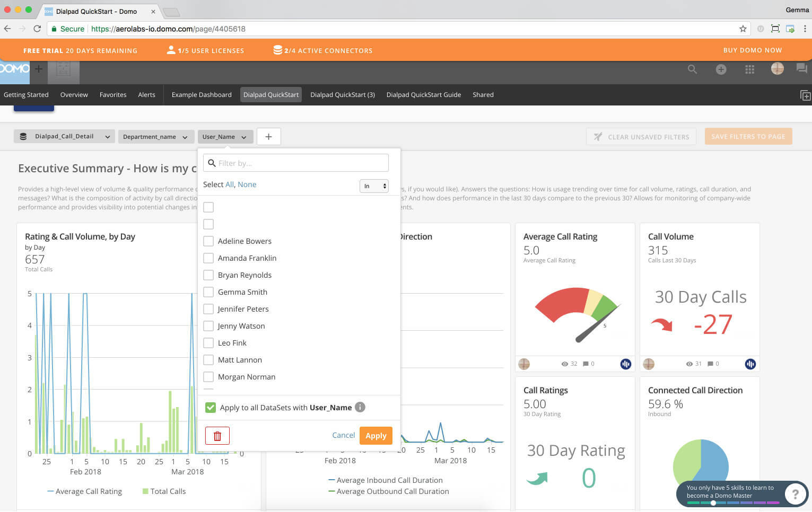812x512 pixels.
Task: Click Select None link
Action: point(247,184)
